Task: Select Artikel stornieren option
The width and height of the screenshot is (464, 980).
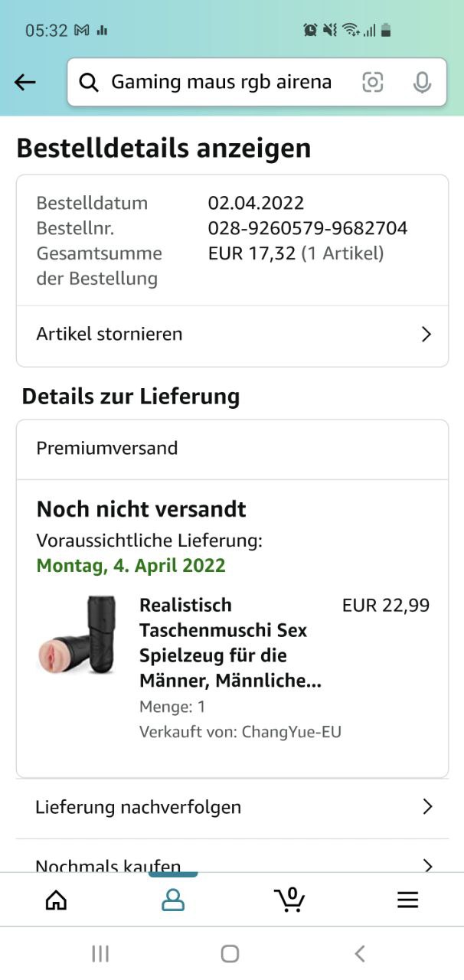Action: (109, 334)
